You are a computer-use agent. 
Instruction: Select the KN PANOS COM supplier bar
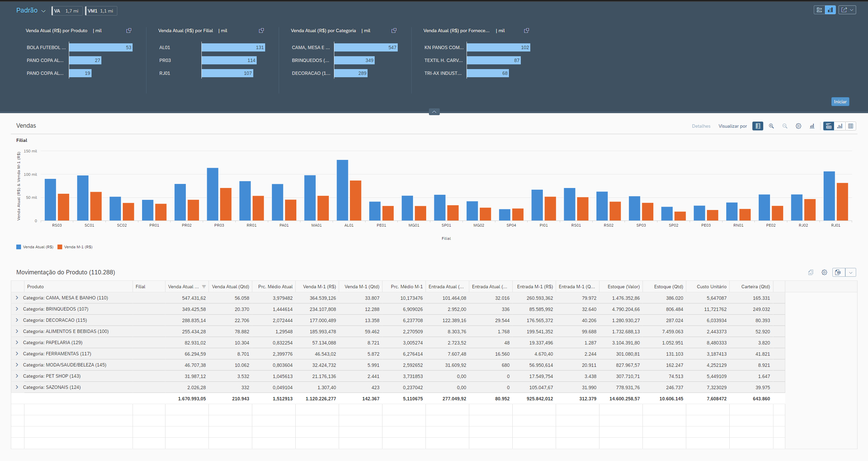(498, 47)
